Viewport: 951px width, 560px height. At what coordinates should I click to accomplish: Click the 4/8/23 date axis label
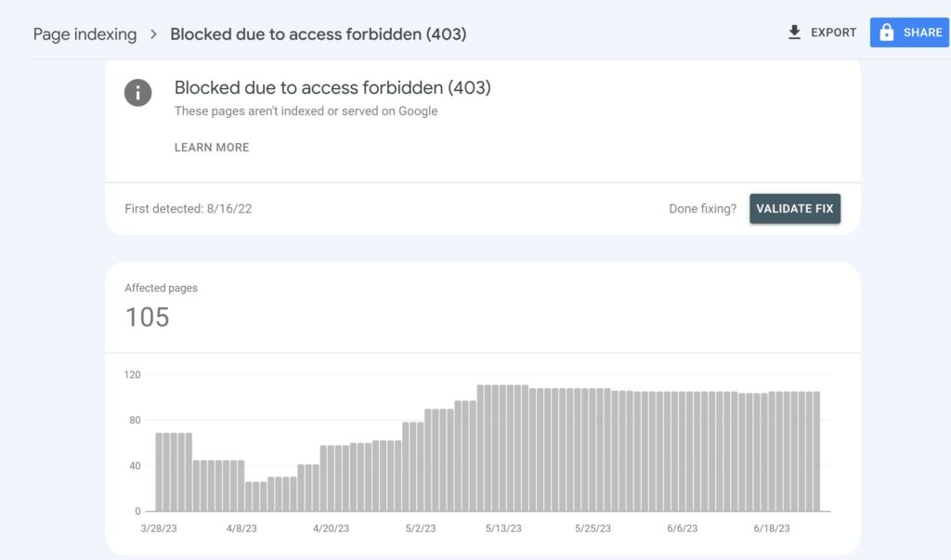244,527
